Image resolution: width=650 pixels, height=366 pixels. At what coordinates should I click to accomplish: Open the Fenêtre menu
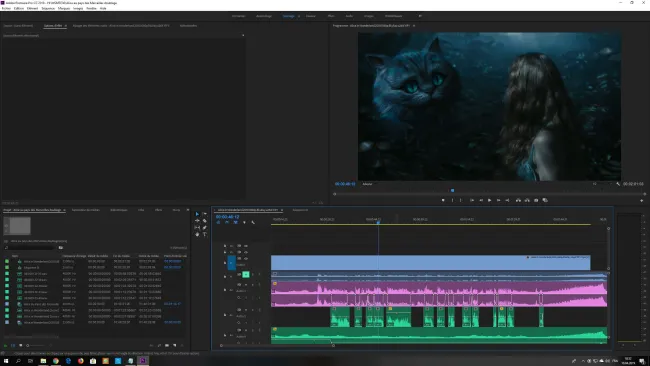click(x=91, y=8)
